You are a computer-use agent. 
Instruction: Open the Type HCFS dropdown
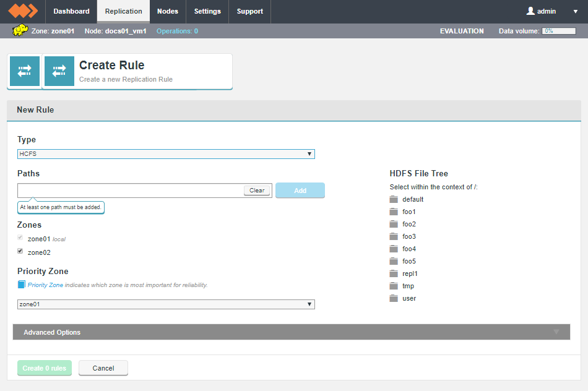(x=166, y=153)
